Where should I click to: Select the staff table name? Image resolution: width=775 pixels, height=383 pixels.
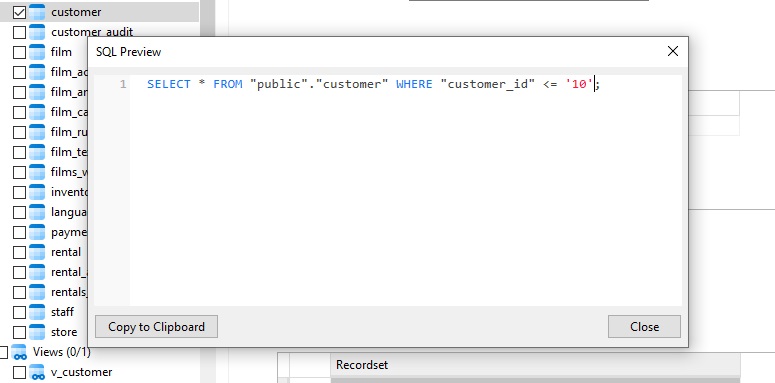(x=62, y=312)
